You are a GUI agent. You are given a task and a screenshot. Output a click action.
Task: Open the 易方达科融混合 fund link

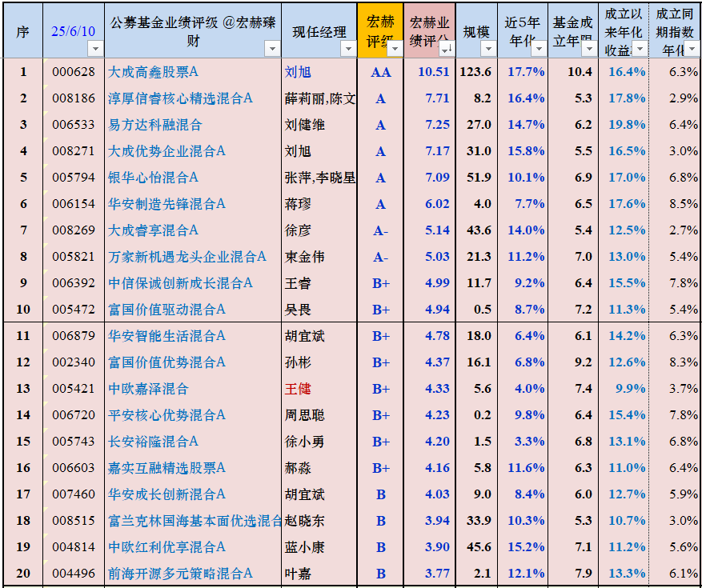pos(154,125)
